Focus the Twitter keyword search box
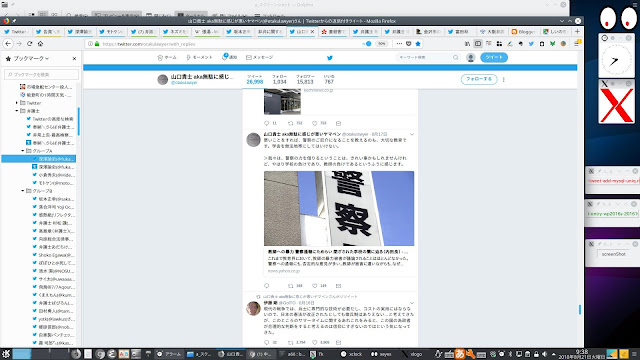This screenshot has height=360, width=640. 424,58
